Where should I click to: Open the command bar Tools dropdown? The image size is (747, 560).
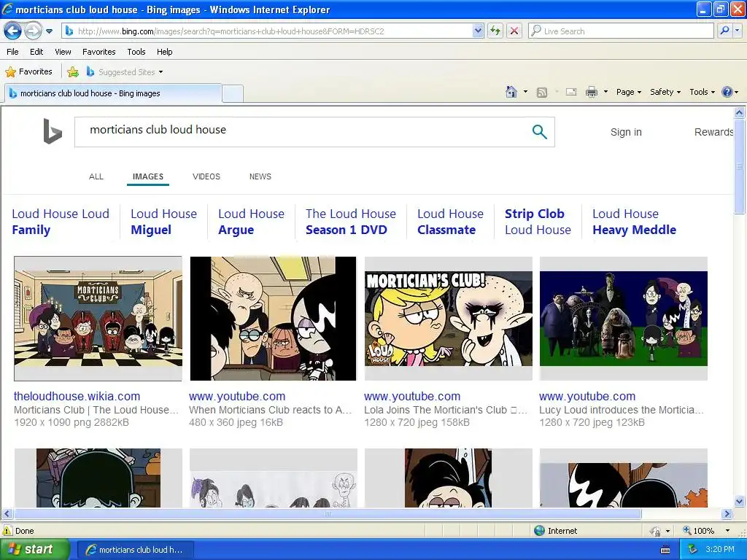(x=702, y=92)
